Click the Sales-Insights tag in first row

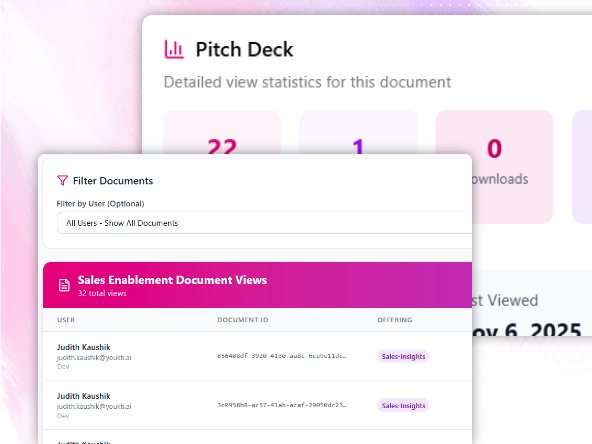pos(403,356)
